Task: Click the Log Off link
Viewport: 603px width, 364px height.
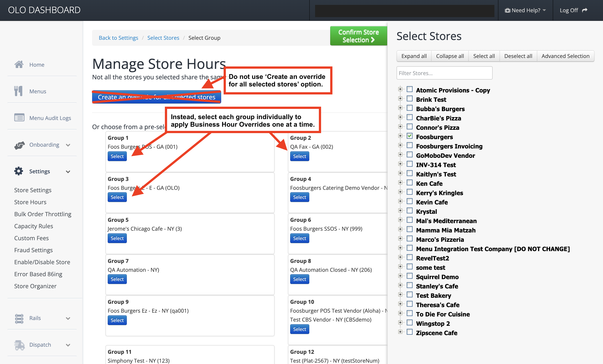Action: pyautogui.click(x=573, y=10)
